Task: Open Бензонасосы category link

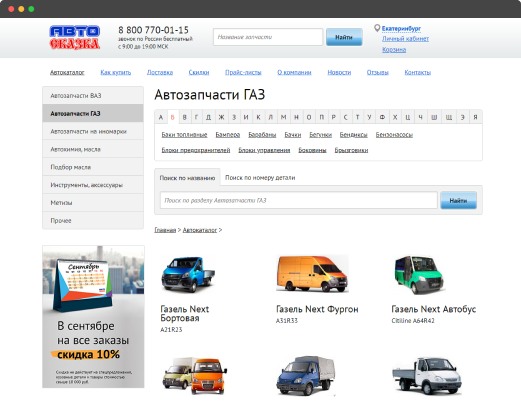Action: tap(394, 135)
